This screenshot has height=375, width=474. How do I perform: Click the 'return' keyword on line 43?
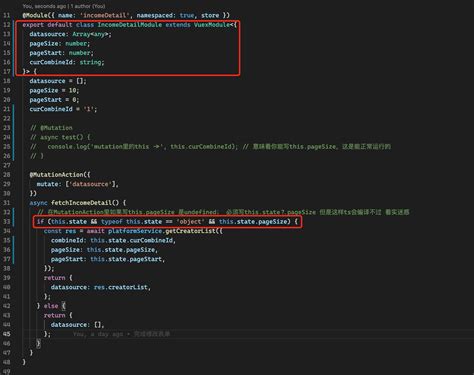(x=54, y=315)
